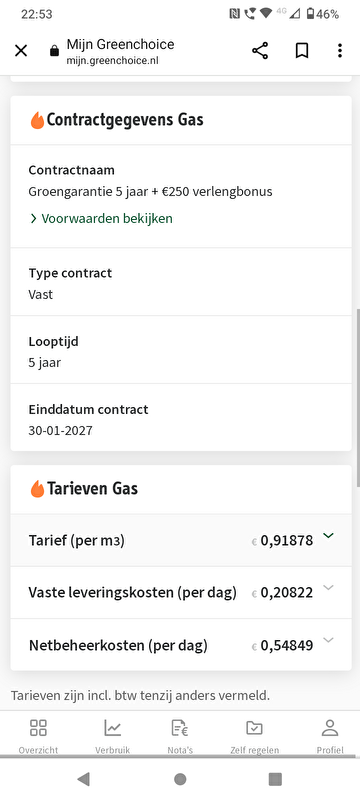The image size is (360, 800).
Task: Open the Profiel tab
Action: click(330, 736)
